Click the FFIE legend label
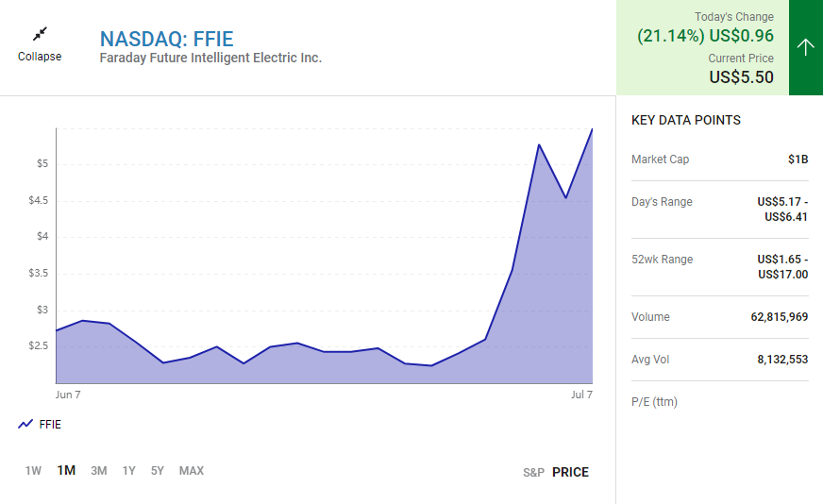 (x=50, y=425)
